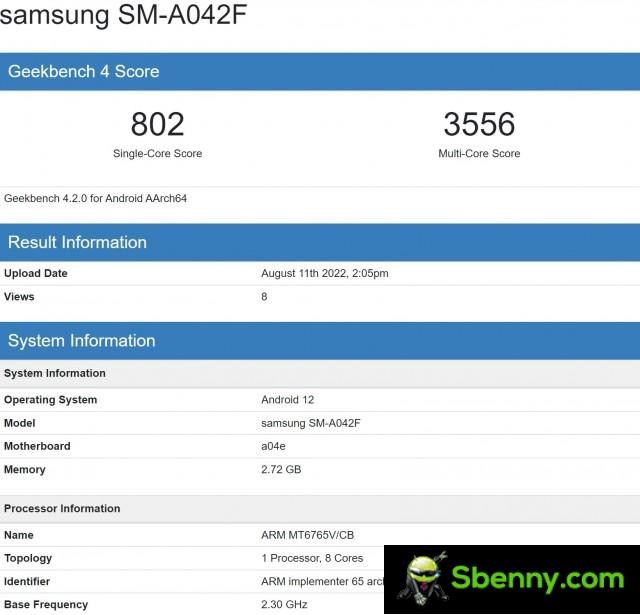Click 'Geekbench 4.2.0 for Android AArch64' text
Image resolution: width=640 pixels, height=615 pixels.
(96, 198)
